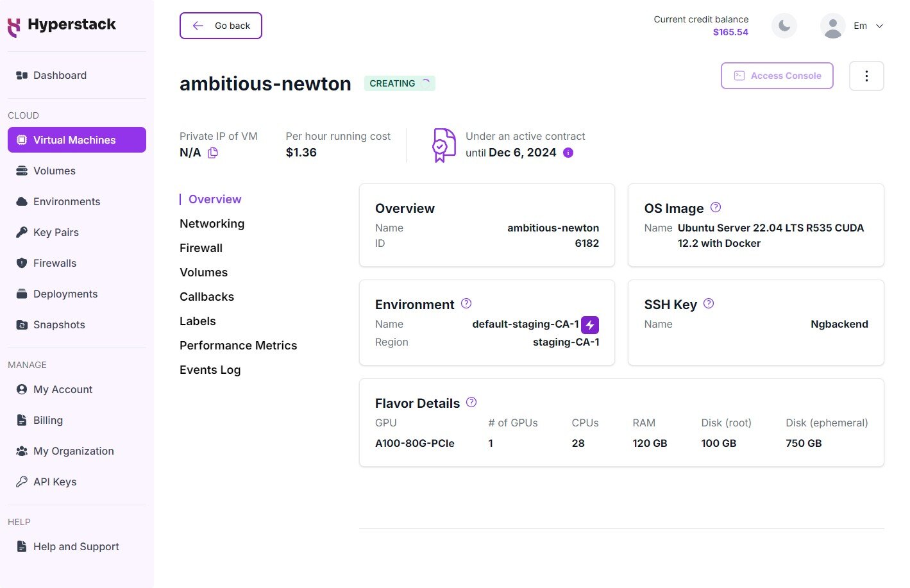The image size is (910, 588).
Task: Click the ambitious-newton page title
Action: click(x=265, y=84)
